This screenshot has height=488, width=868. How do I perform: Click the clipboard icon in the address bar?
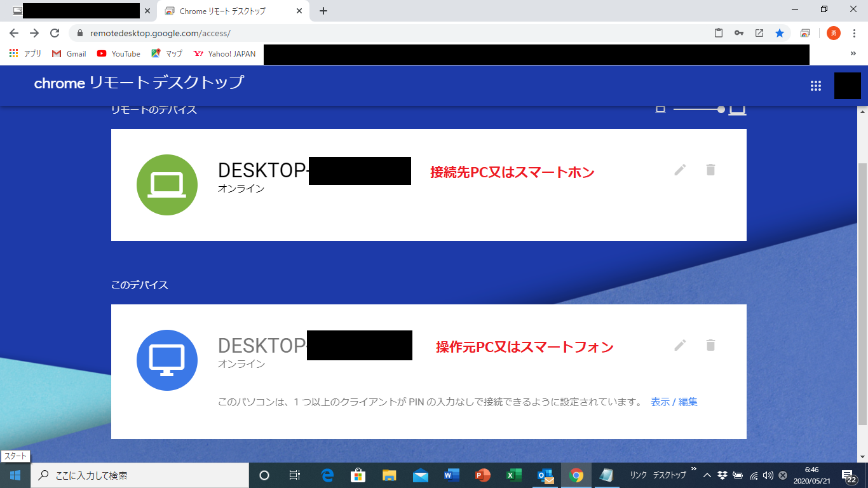click(719, 33)
